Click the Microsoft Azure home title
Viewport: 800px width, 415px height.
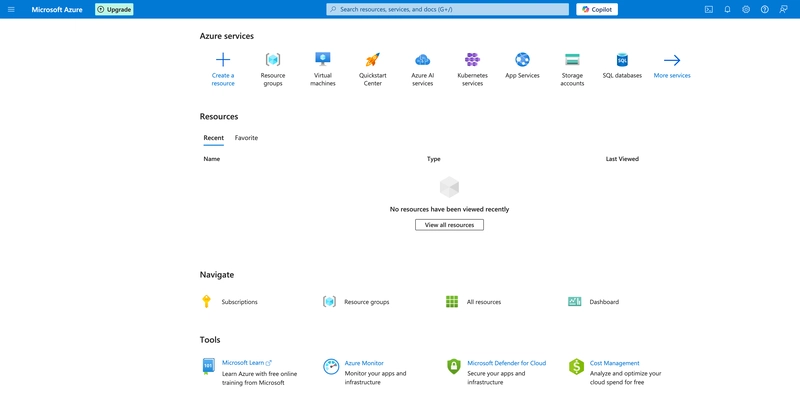(57, 9)
